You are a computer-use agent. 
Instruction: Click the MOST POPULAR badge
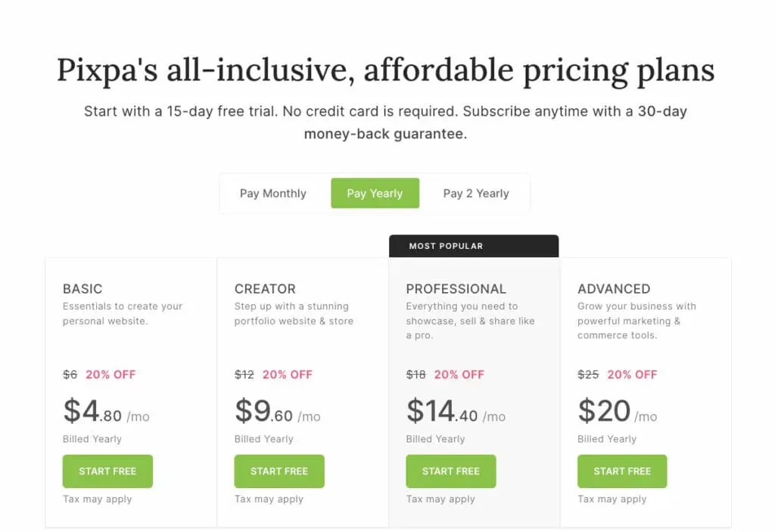tap(445, 245)
